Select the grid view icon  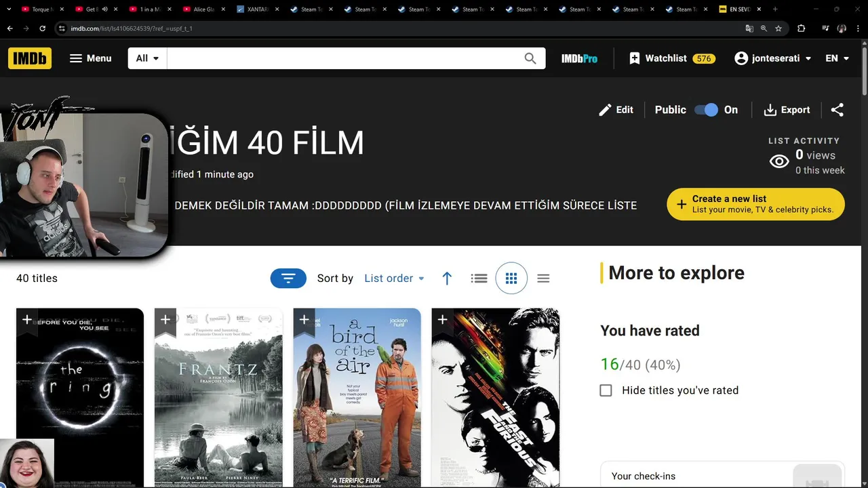[511, 278]
